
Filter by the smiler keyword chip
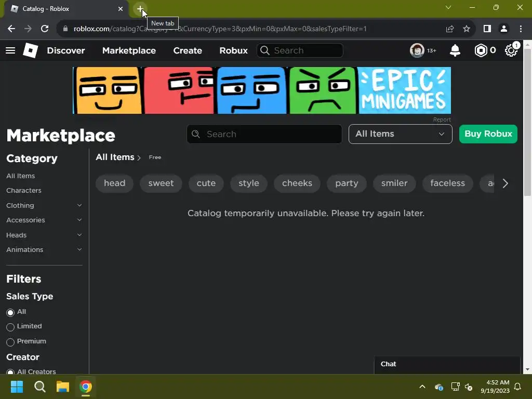coord(394,183)
